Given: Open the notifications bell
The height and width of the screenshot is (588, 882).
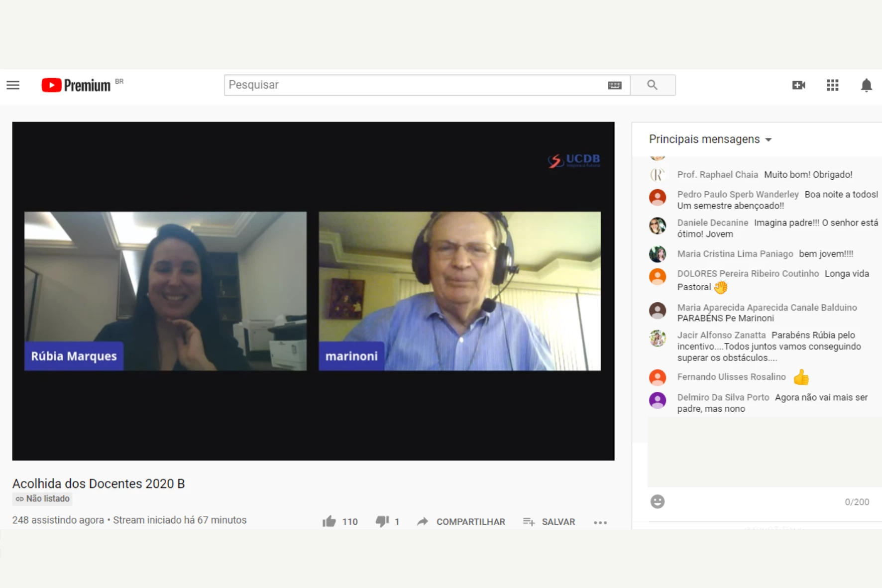Looking at the screenshot, I should (866, 85).
